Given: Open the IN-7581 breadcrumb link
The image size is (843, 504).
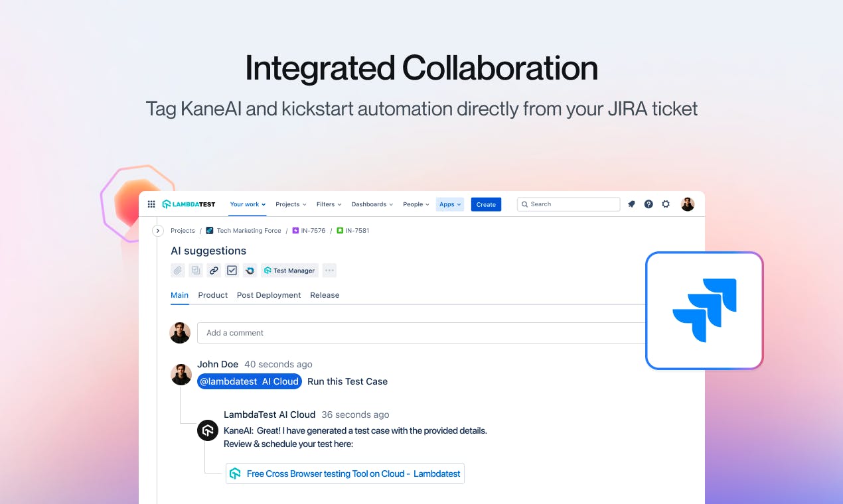Looking at the screenshot, I should (357, 231).
